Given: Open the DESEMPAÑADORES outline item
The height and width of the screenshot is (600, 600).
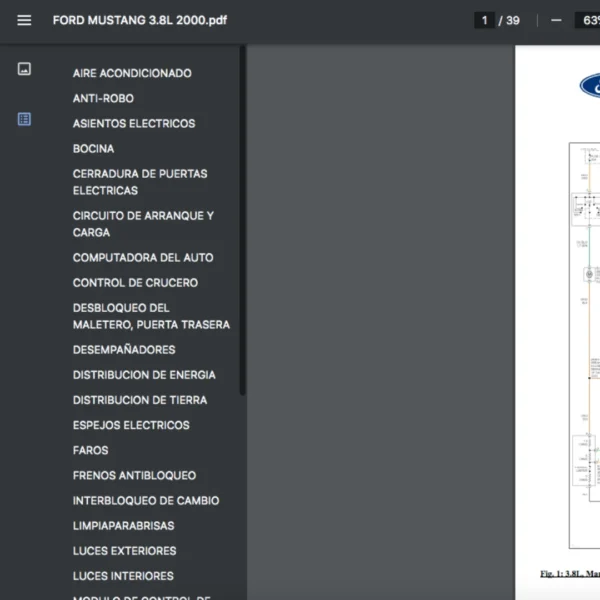Looking at the screenshot, I should point(124,349).
